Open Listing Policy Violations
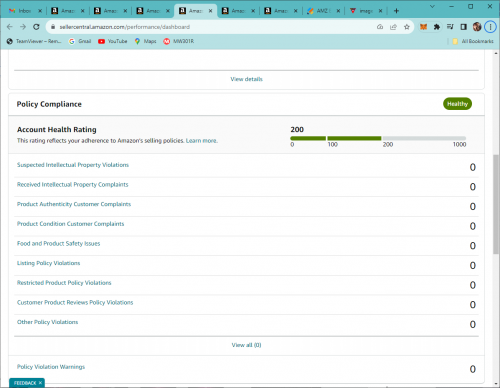500x388 pixels. pyautogui.click(x=48, y=263)
